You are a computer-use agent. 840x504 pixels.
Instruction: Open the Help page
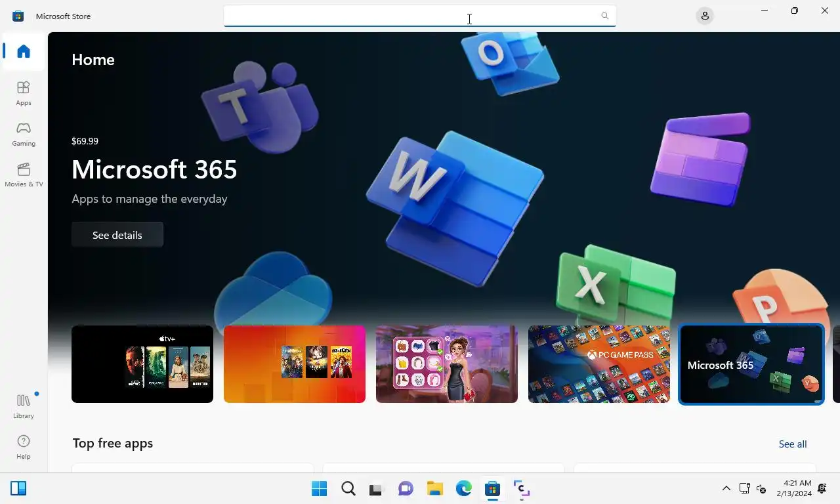coord(24,447)
